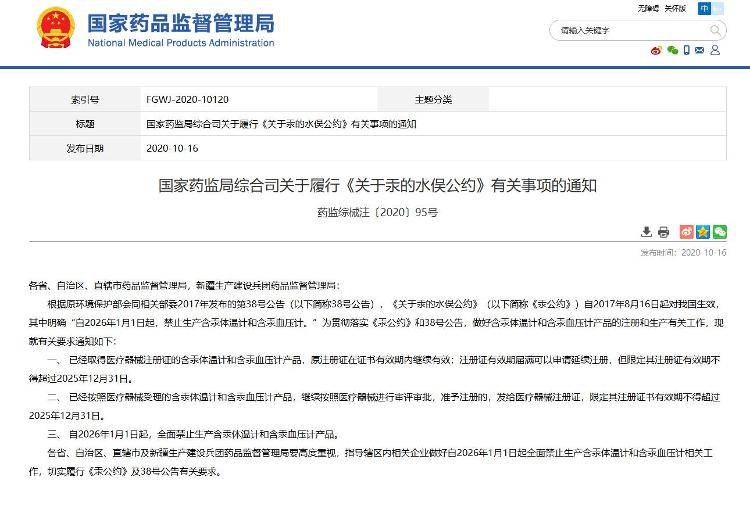Click item 一 about existing registration certificates
This screenshot has width=750, height=506.
tap(375, 369)
